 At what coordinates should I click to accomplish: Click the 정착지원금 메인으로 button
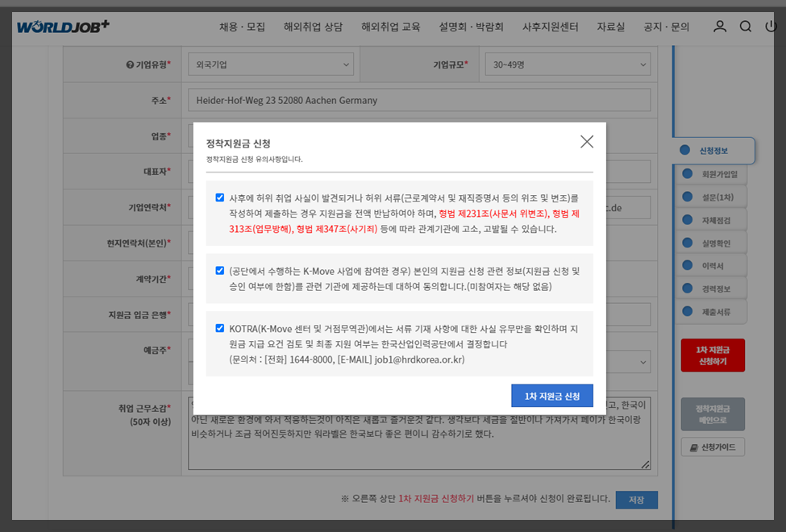[713, 414]
